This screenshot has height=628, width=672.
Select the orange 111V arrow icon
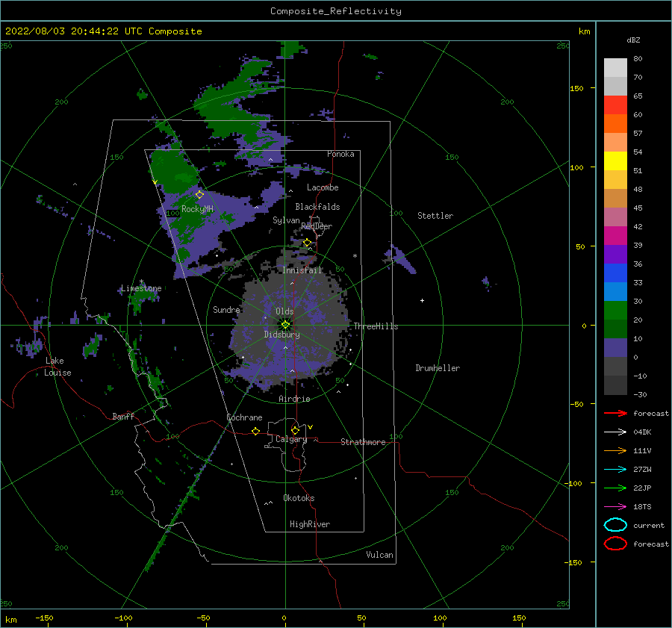pyautogui.click(x=615, y=450)
